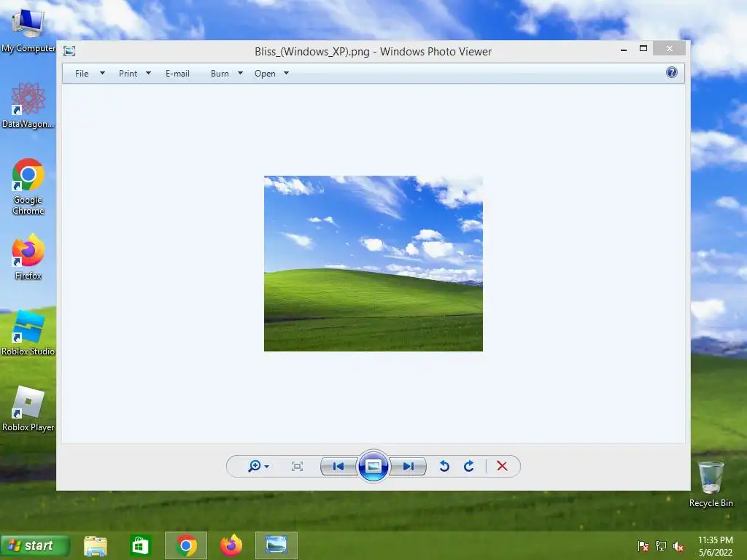
Task: Expand the File menu arrow
Action: 102,74
